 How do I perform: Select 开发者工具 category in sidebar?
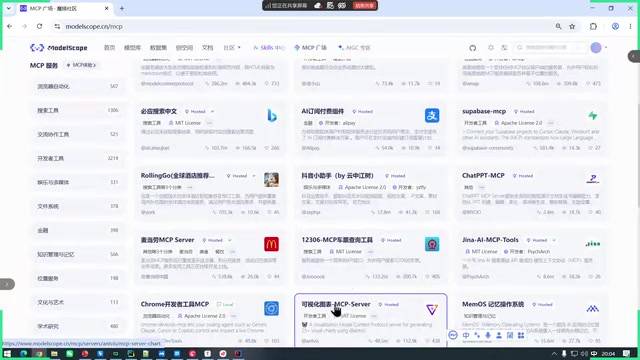point(78,158)
